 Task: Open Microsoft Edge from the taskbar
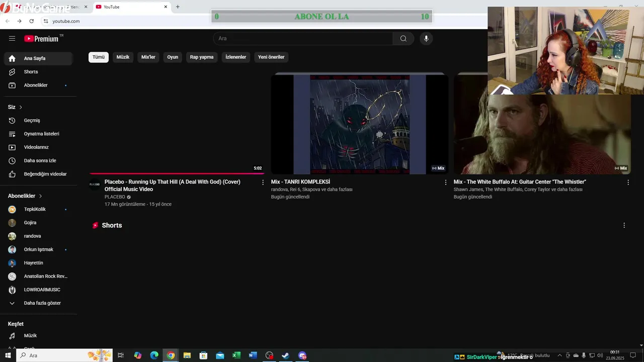coord(154,355)
